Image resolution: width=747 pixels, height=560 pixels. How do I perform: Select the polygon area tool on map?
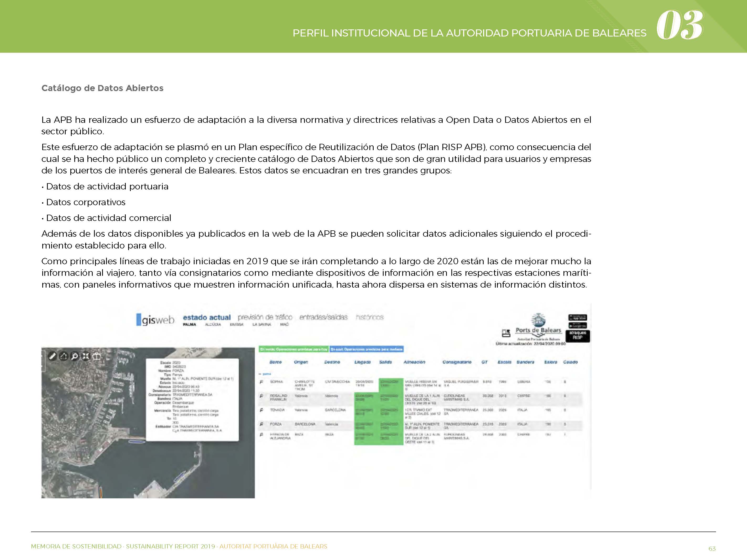coord(64,356)
